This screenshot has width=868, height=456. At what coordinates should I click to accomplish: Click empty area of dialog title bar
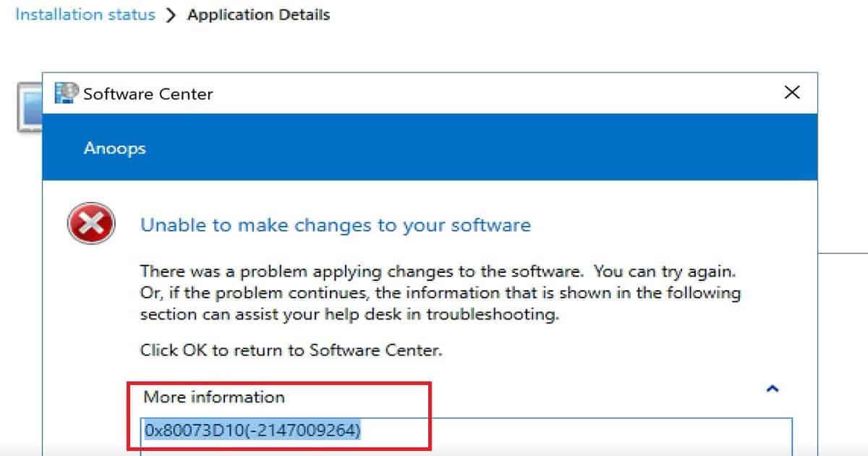[x=492, y=93]
